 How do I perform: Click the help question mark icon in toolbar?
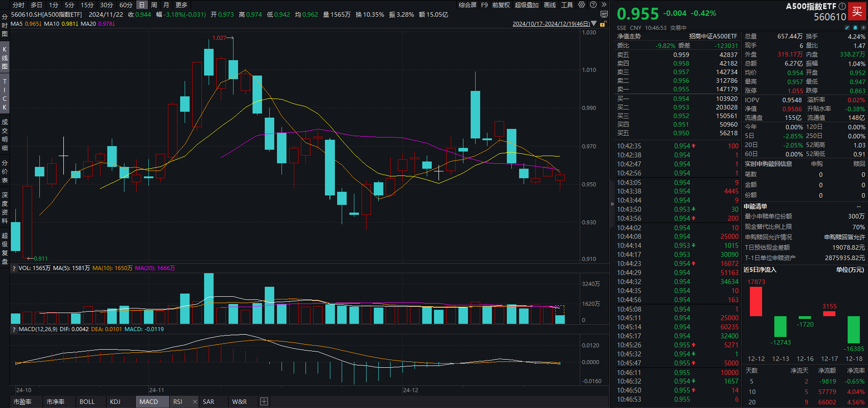[x=593, y=5]
